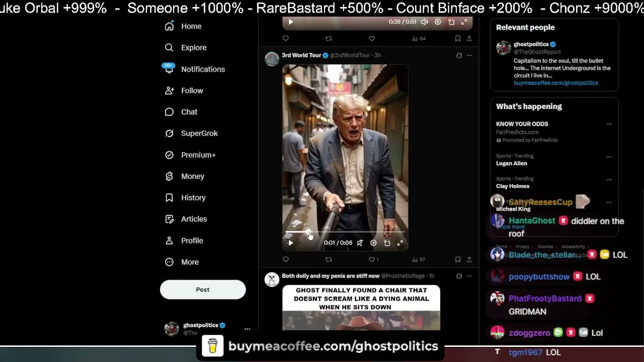Mute the top video's sound
Screen dimensions: 644x362
coord(425,22)
